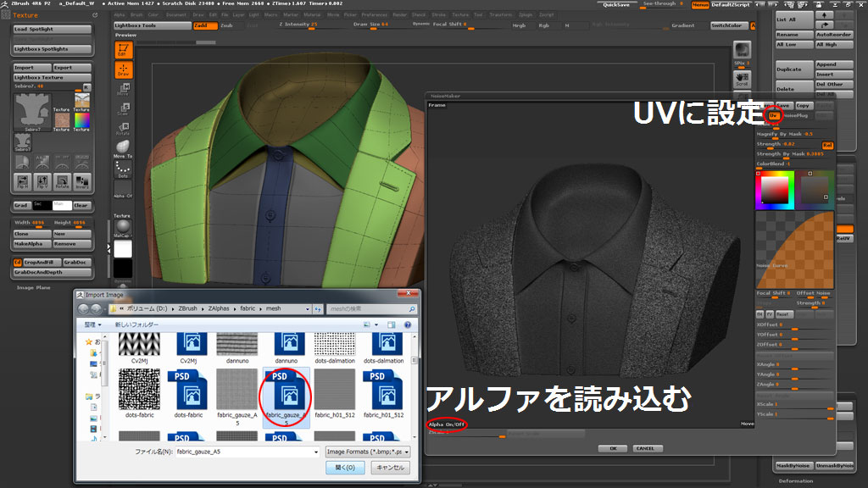Open the Brush menu
The height and width of the screenshot is (488, 868).
pos(136,15)
